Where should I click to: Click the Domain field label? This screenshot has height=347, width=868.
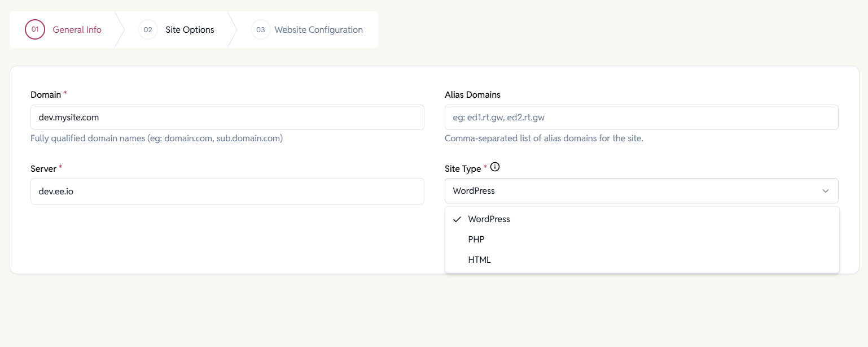[46, 94]
